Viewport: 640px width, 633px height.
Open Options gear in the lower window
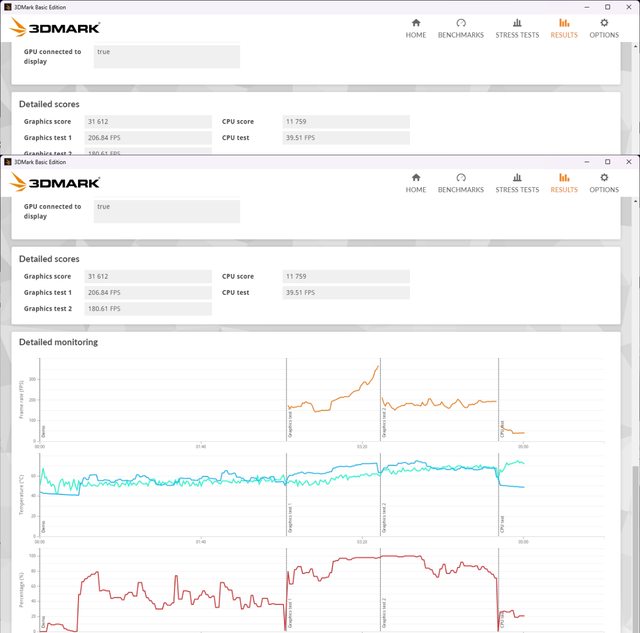[603, 182]
